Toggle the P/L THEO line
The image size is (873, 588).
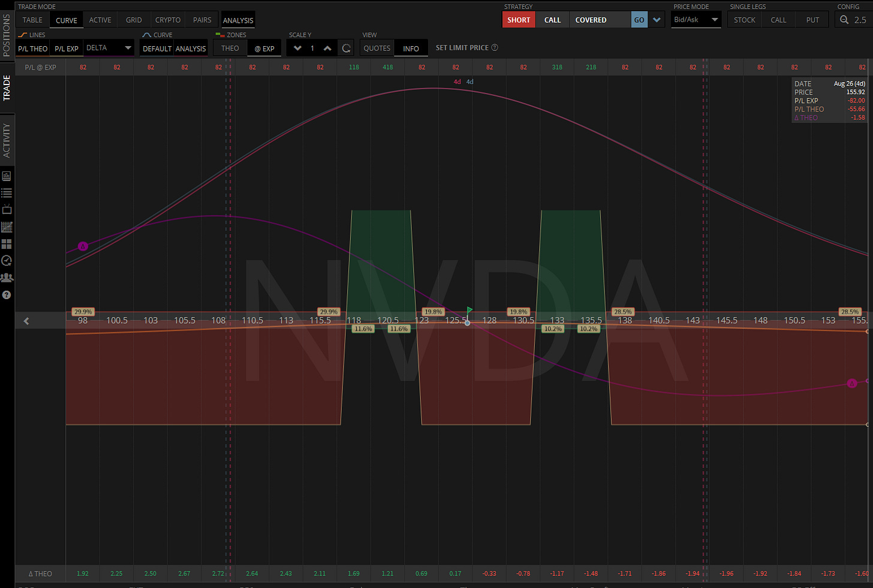(32, 49)
